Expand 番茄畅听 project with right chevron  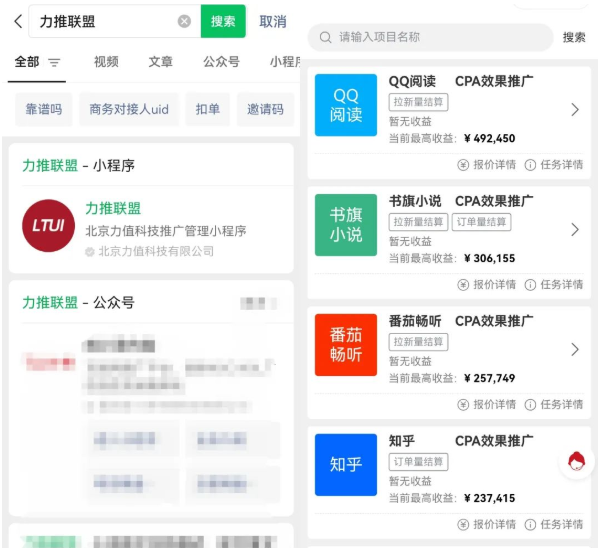574,350
